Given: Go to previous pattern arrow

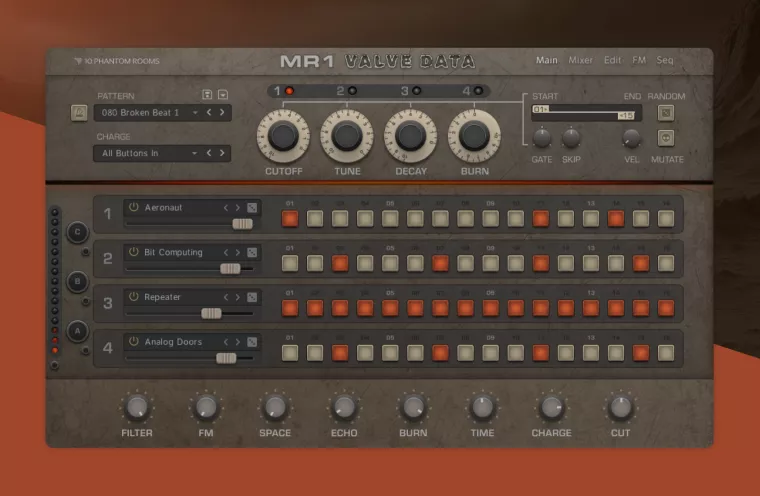Looking at the screenshot, I should point(209,112).
